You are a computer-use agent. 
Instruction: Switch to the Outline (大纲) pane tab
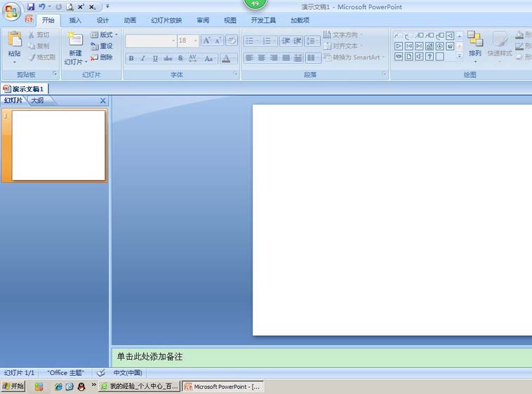pos(37,101)
